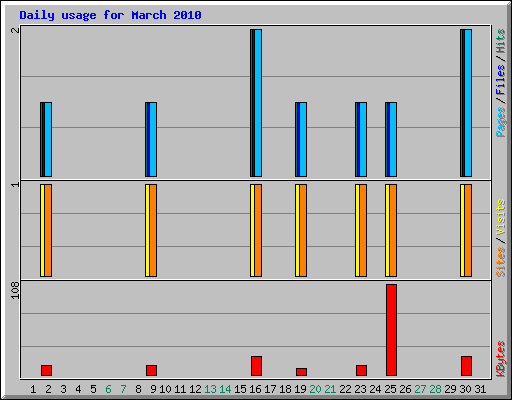The height and width of the screenshot is (400, 512).
Task: Click the green day '20' label
Action: (x=315, y=389)
